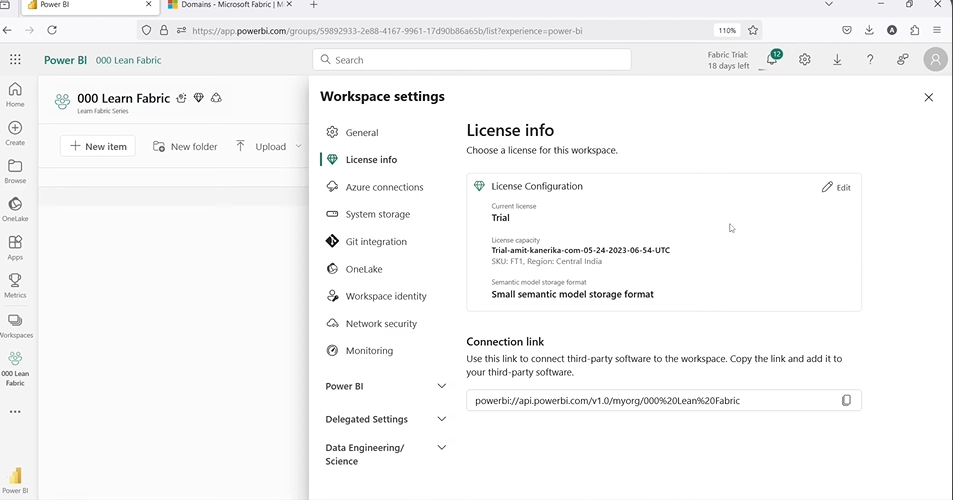Open Workspaces in left navigation
The image size is (953, 500).
pyautogui.click(x=15, y=326)
